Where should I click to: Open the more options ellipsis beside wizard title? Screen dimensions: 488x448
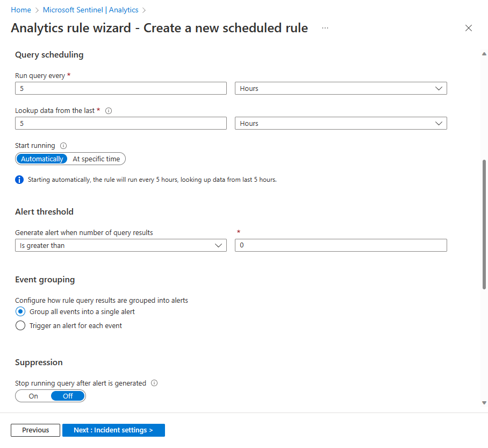[x=325, y=28]
